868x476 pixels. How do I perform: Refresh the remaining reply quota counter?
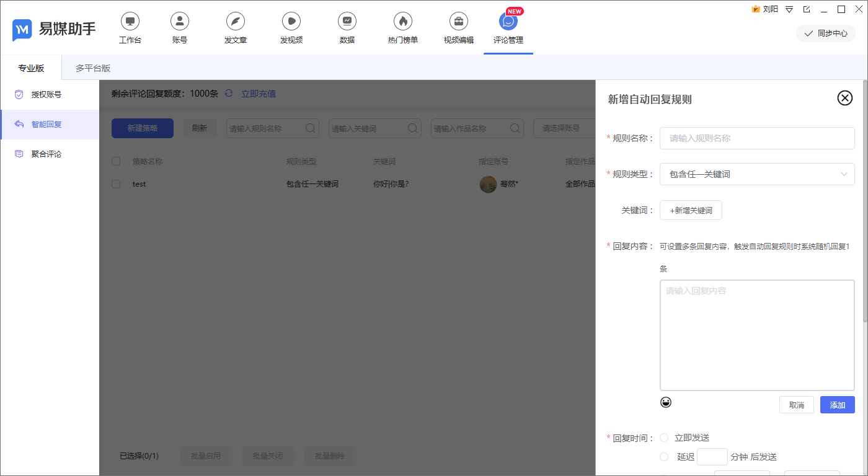coord(229,93)
